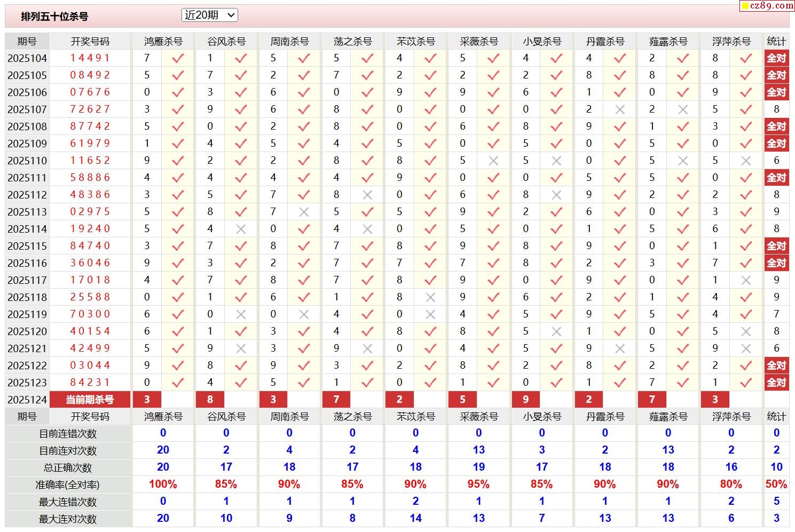Click the 目前连错次数 row label
This screenshot has width=795, height=532.
click(68, 434)
